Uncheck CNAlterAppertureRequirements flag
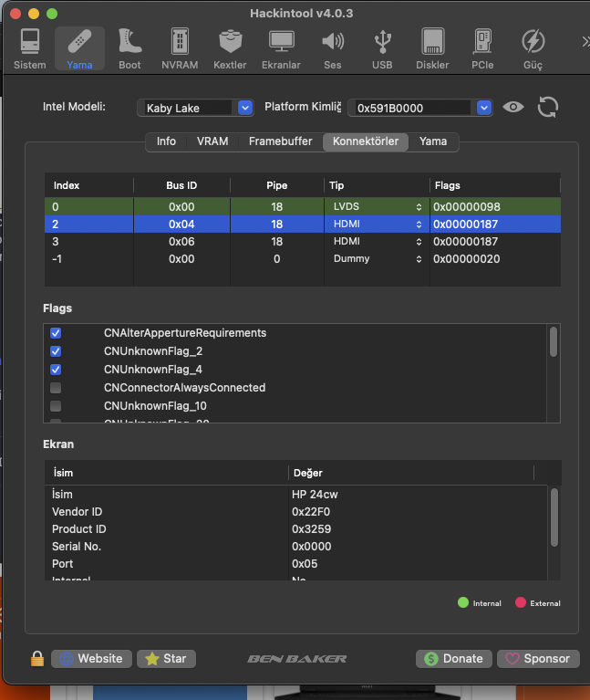The image size is (590, 700). pyautogui.click(x=56, y=333)
